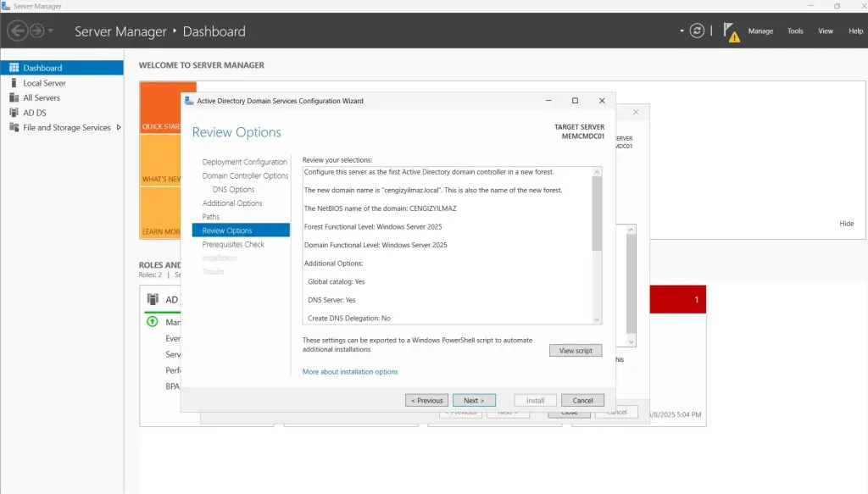Open the Manage menu
Image resolution: width=868 pixels, height=494 pixels.
click(x=760, y=31)
